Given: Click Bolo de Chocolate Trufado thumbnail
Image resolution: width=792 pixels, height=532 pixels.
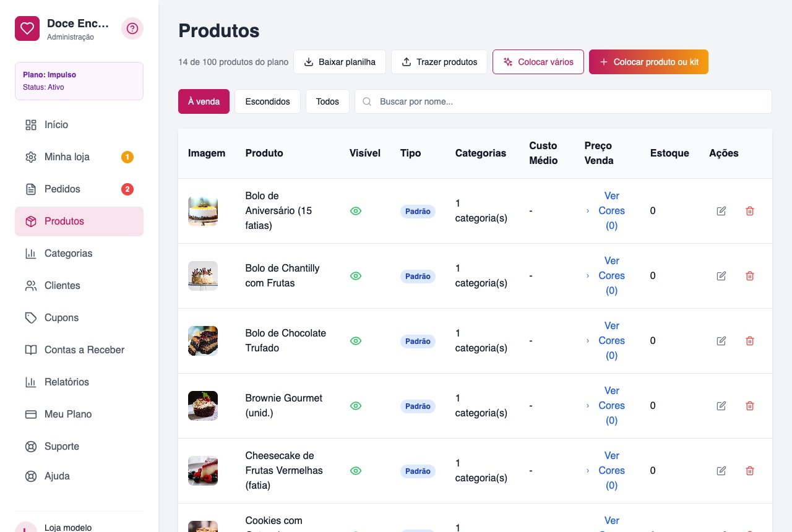Looking at the screenshot, I should (x=203, y=341).
